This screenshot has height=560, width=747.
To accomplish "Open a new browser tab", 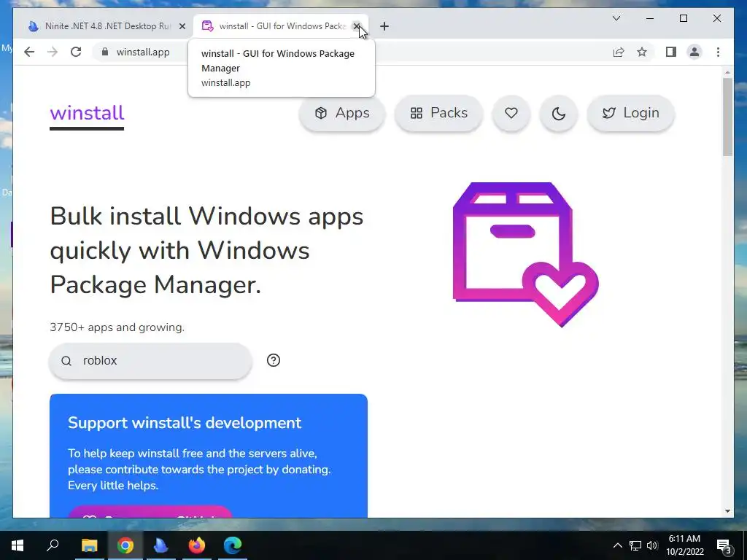I will pos(384,26).
